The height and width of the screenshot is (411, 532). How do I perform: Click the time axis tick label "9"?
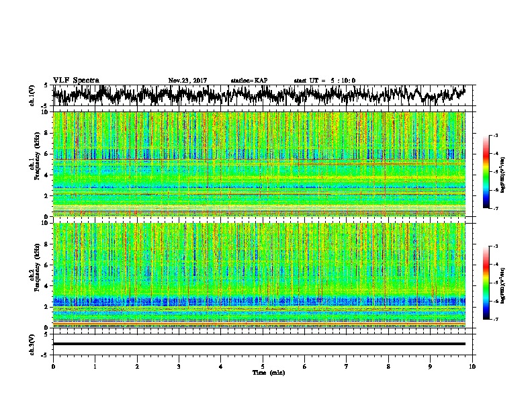coord(430,367)
